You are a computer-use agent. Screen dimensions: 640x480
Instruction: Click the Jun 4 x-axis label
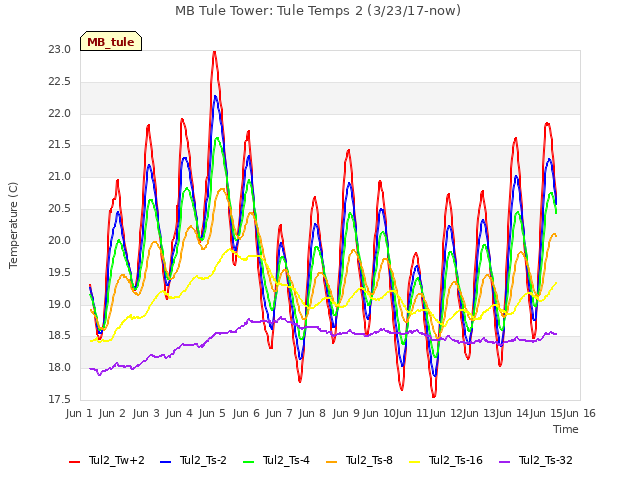pyautogui.click(x=179, y=413)
